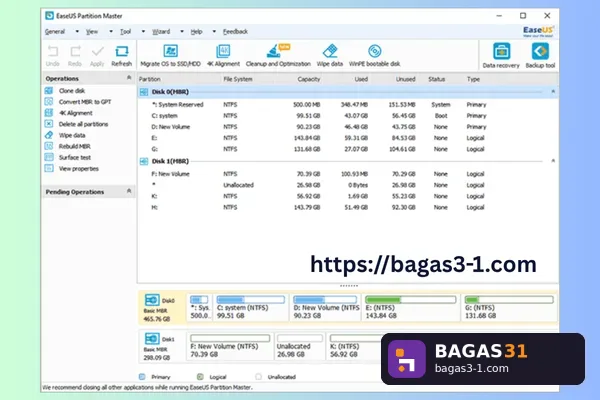Sort by the Capacity column header
The height and width of the screenshot is (400, 600).
308,79
